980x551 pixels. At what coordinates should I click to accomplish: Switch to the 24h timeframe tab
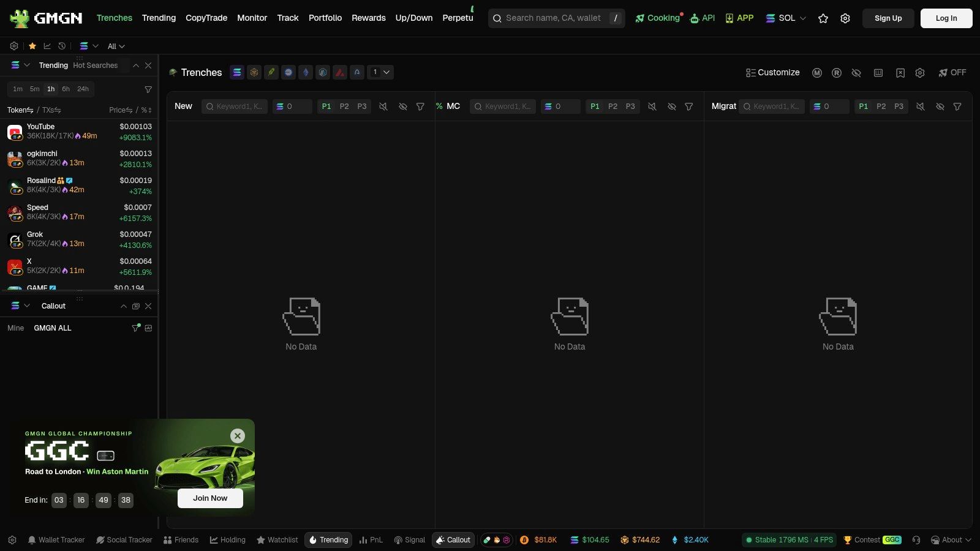pos(83,89)
